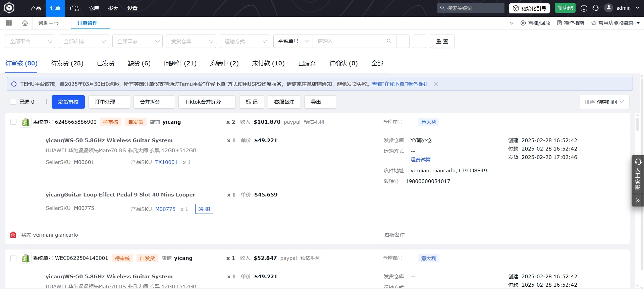Collapse the side widget with double-arrow icon
This screenshot has height=289, width=644.
[x=638, y=200]
